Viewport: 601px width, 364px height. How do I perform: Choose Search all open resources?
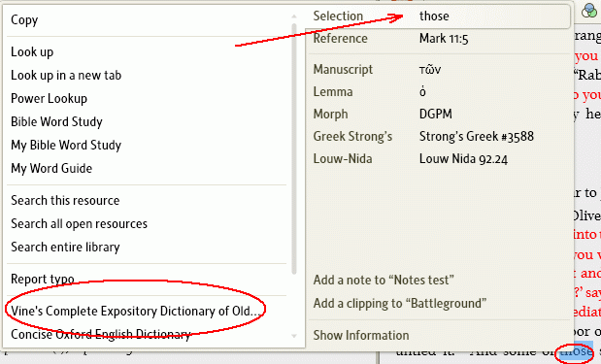tap(79, 224)
